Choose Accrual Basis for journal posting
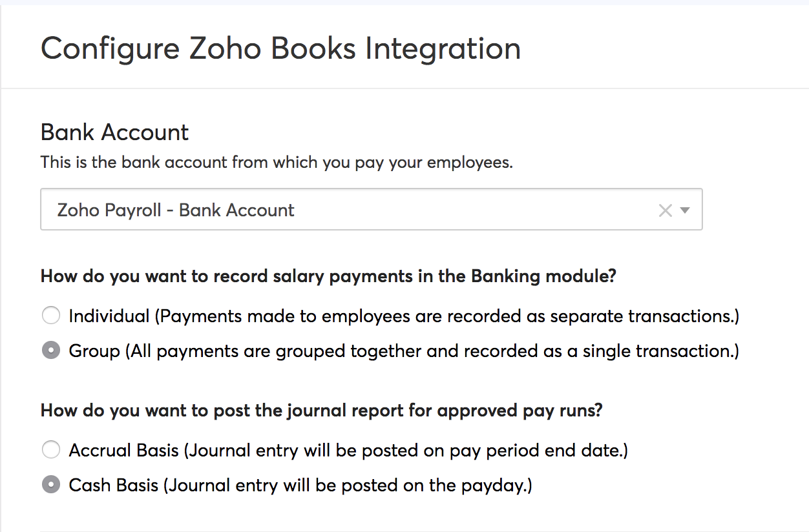The width and height of the screenshot is (809, 532). tap(51, 449)
